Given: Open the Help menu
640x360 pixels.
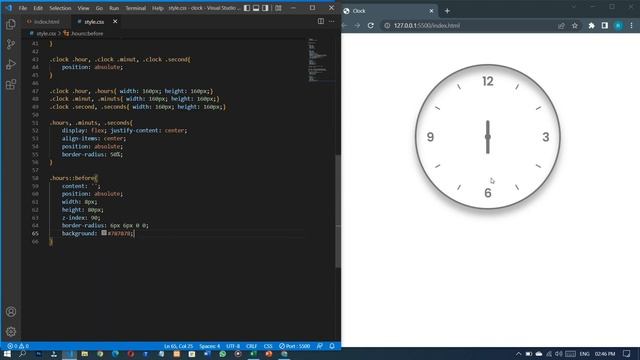Looking at the screenshot, I should point(158,8).
